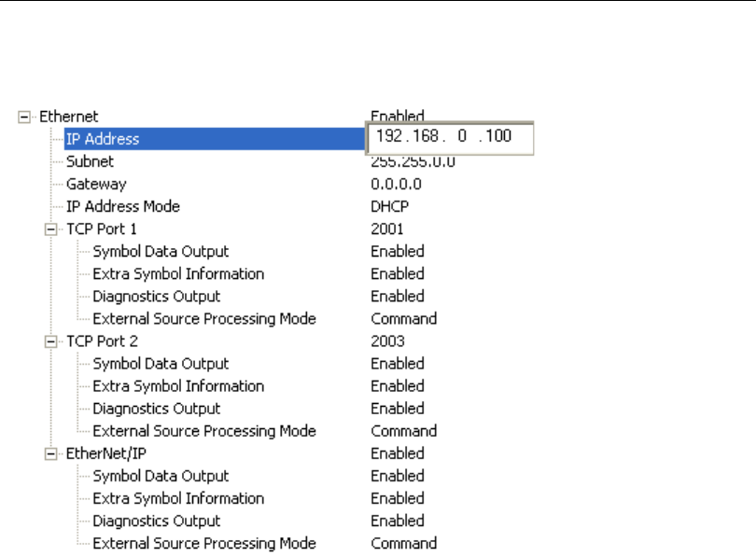Click the TCP Port 1 value 2001

[387, 229]
